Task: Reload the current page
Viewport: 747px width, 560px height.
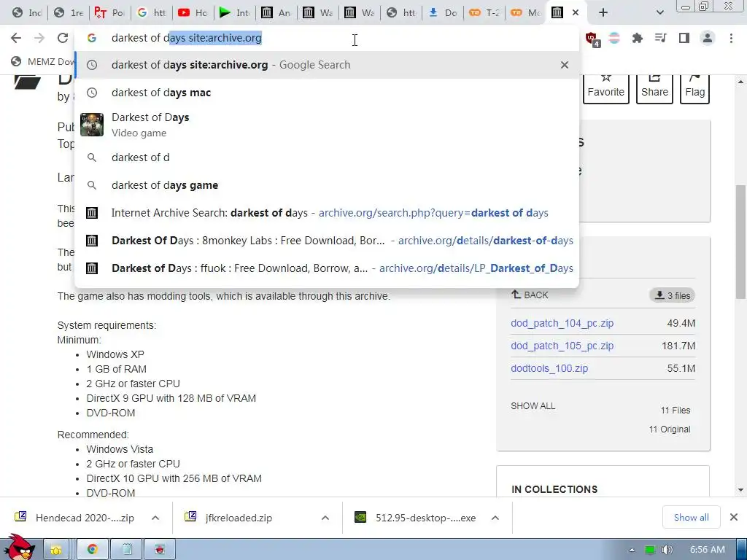Action: coord(63,38)
